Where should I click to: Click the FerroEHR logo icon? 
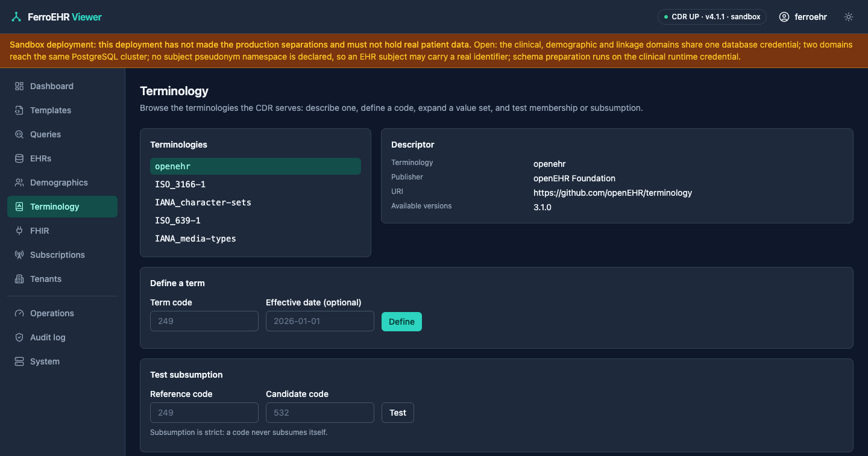(x=16, y=17)
